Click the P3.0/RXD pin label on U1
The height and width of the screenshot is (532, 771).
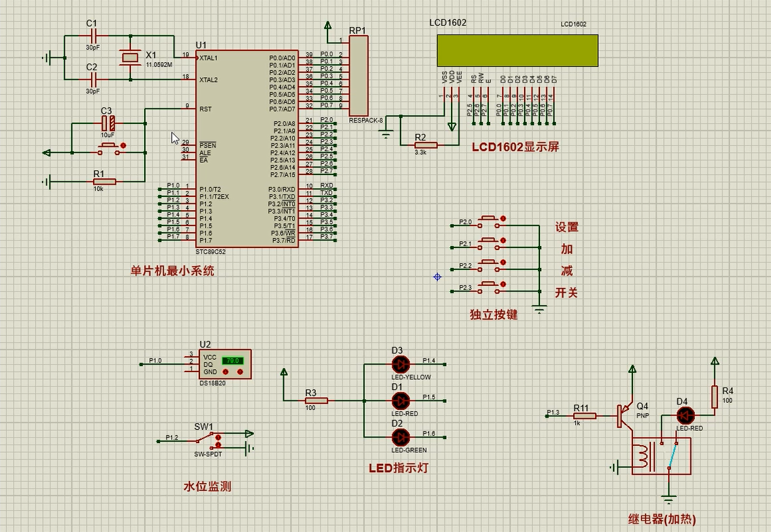click(x=282, y=189)
